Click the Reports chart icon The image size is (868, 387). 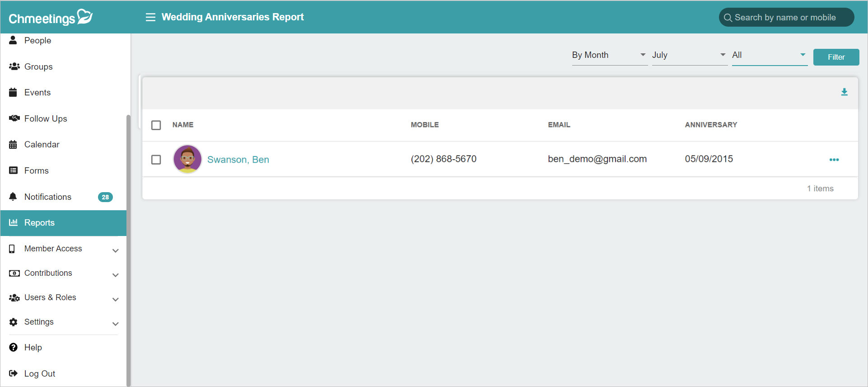click(x=14, y=222)
